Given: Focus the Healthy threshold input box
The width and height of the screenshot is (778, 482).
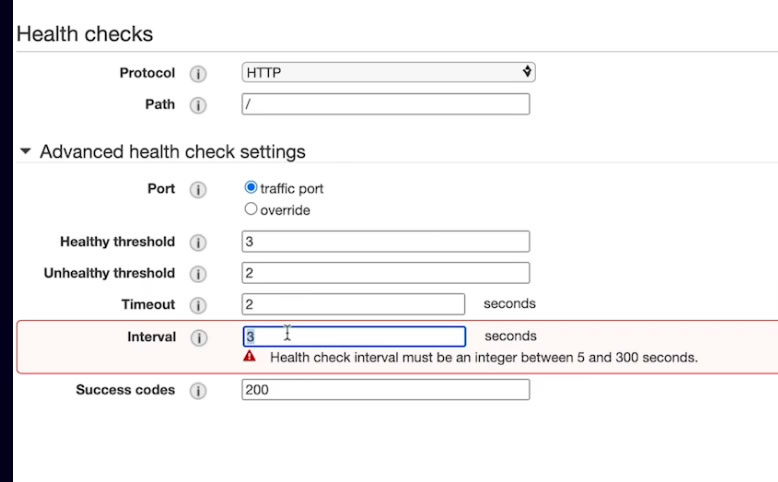Looking at the screenshot, I should point(385,241).
